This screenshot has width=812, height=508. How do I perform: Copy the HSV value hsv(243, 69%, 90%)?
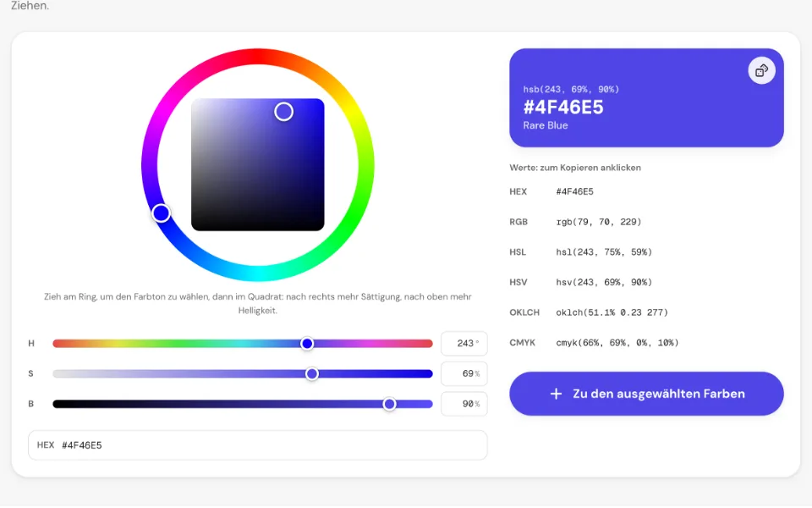(604, 282)
